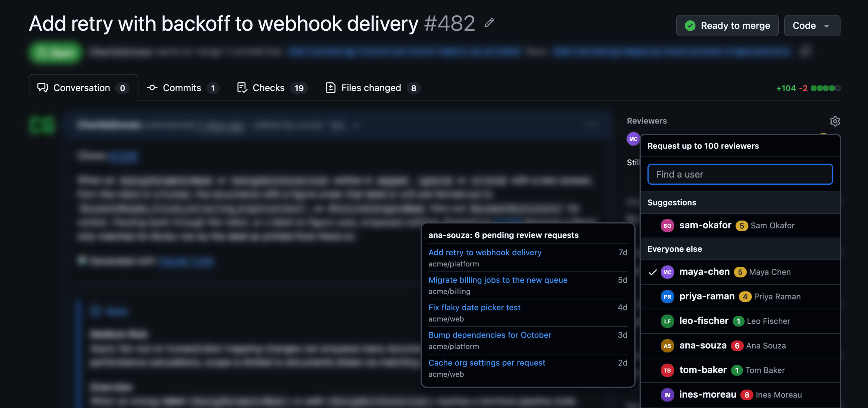The width and height of the screenshot is (868, 408).
Task: Open 'Add retry to webhook delivery' link
Action: (484, 252)
